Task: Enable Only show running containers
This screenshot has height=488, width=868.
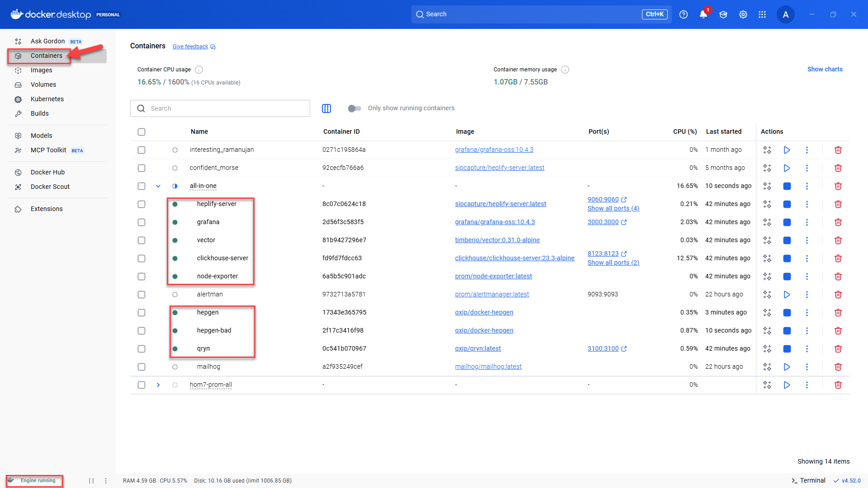Action: tap(354, 108)
